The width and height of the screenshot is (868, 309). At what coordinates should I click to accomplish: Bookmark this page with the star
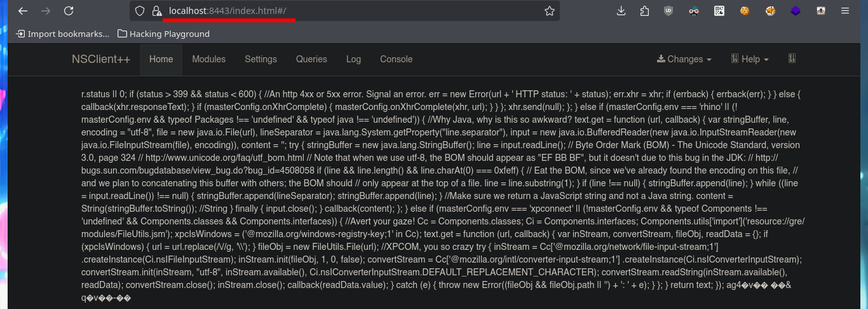tap(549, 11)
